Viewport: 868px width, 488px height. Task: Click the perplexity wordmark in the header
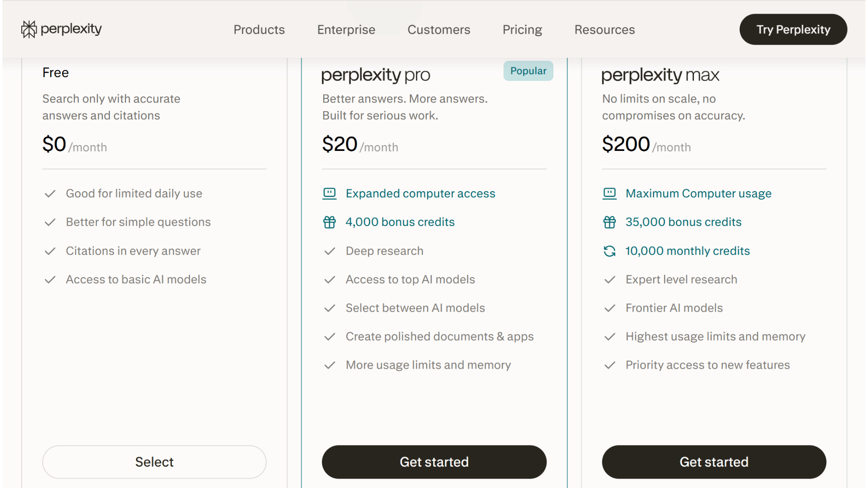point(71,29)
